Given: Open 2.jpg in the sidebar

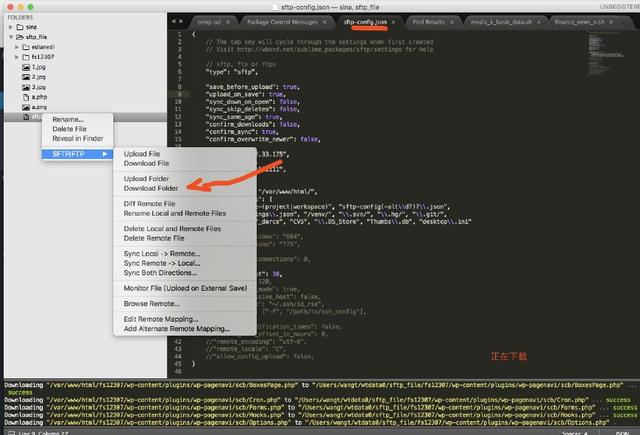Looking at the screenshot, I should click(x=39, y=77).
